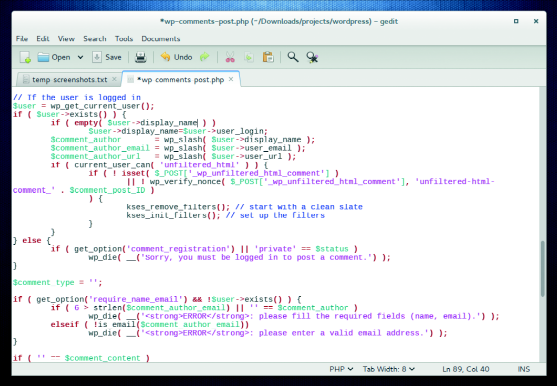Open the Search menu
The height and width of the screenshot is (386, 557).
pos(95,39)
